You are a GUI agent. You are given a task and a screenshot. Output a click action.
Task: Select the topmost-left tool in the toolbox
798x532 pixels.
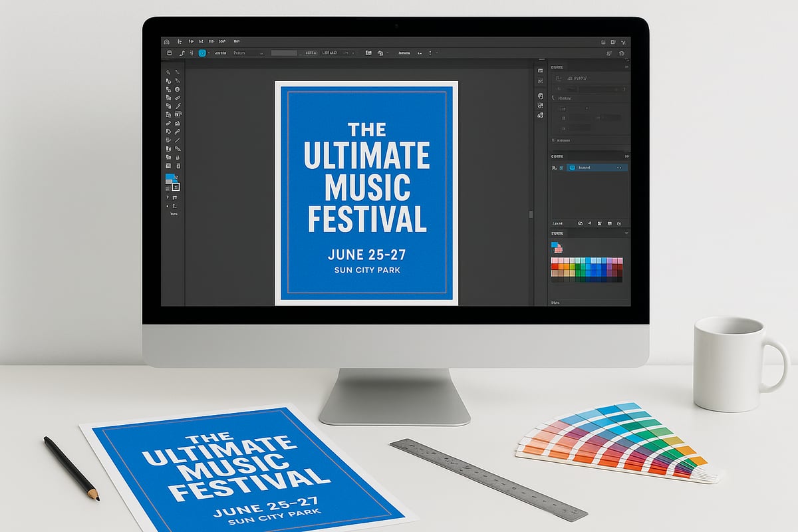[168, 72]
